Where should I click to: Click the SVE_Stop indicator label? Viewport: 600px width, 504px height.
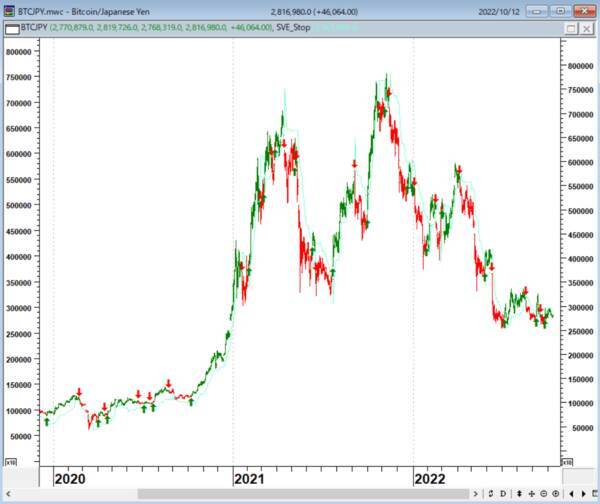pyautogui.click(x=293, y=28)
